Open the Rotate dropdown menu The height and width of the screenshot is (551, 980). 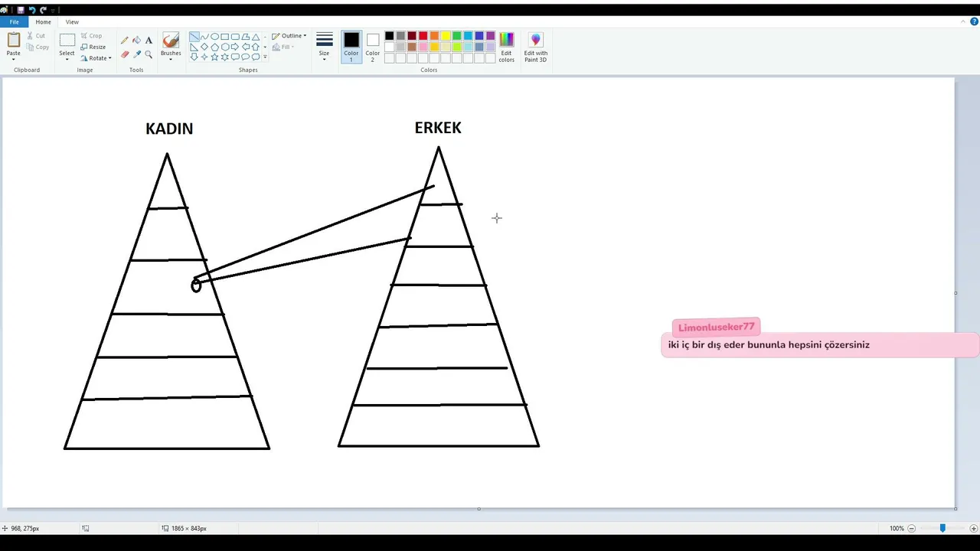96,58
